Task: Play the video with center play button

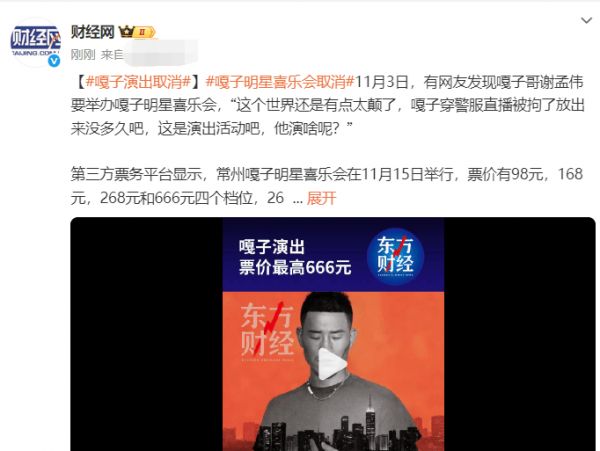Action: (333, 364)
